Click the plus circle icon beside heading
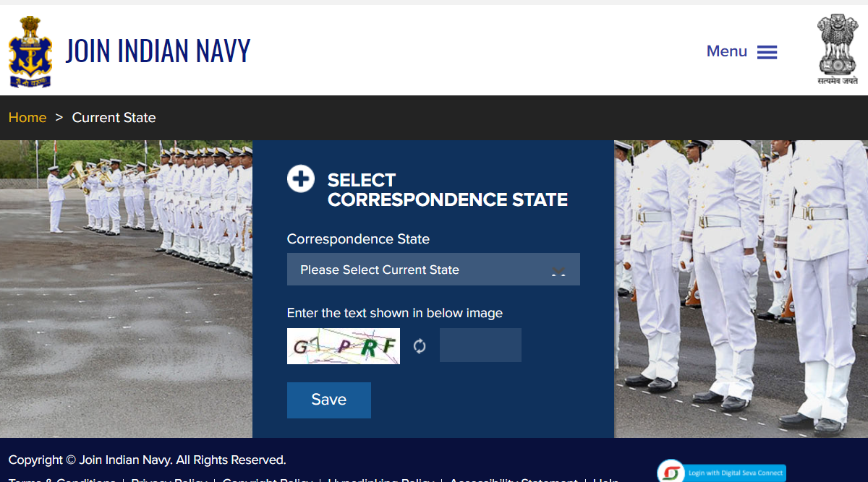 tap(301, 178)
